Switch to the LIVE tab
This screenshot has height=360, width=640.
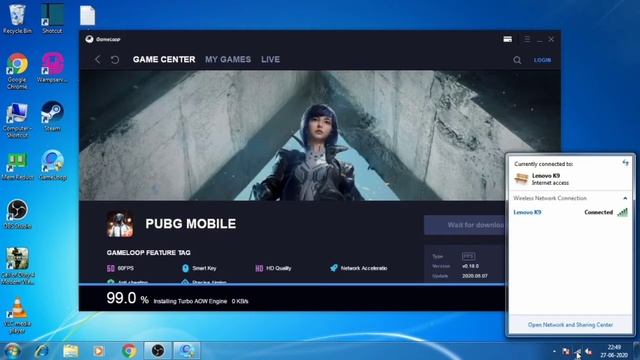270,60
